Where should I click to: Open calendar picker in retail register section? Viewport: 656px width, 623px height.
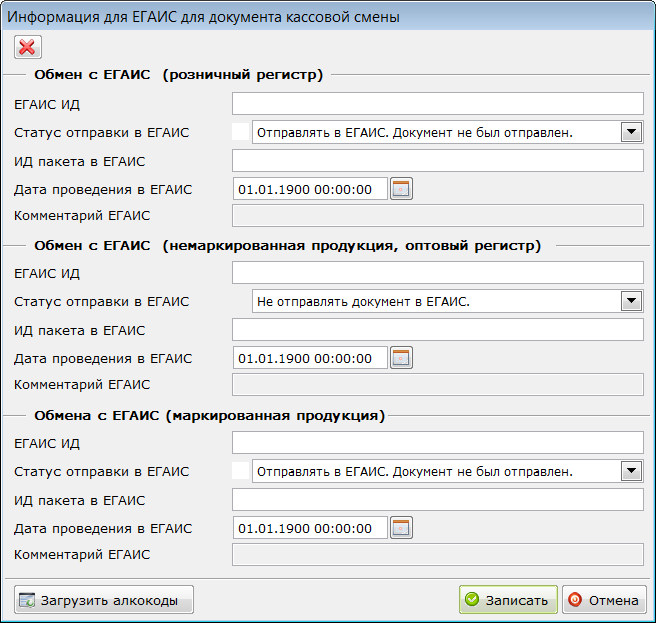tap(401, 189)
